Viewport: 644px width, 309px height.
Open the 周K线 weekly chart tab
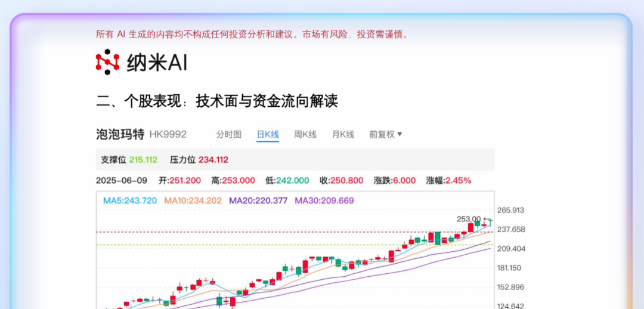[305, 134]
